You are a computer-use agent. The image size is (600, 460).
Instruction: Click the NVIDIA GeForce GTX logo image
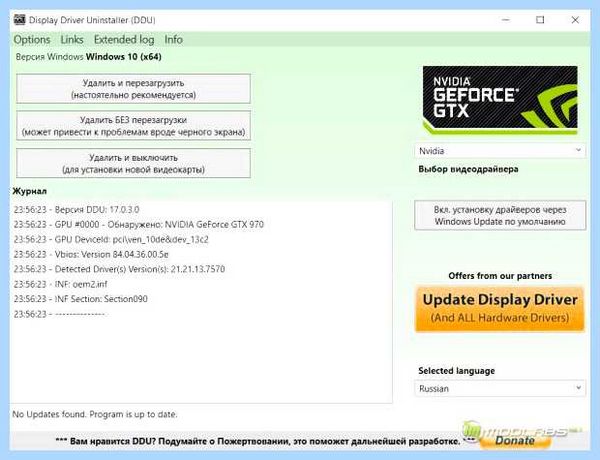[x=500, y=100]
